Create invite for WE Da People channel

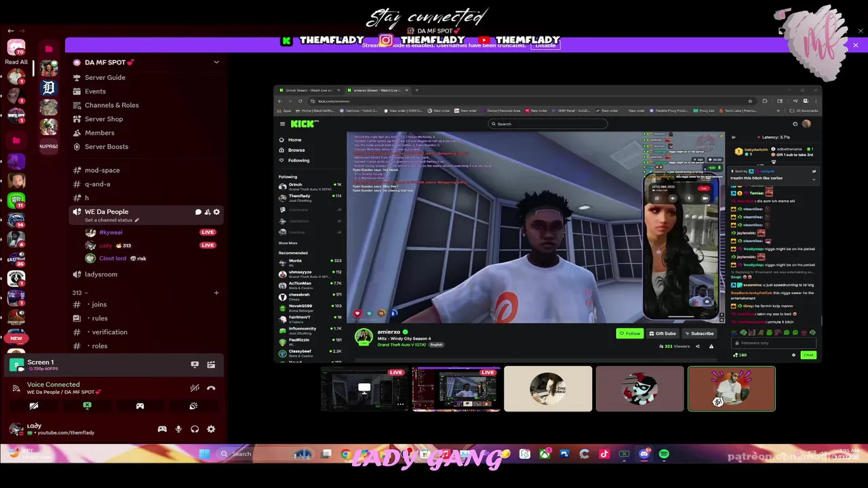pyautogui.click(x=208, y=212)
